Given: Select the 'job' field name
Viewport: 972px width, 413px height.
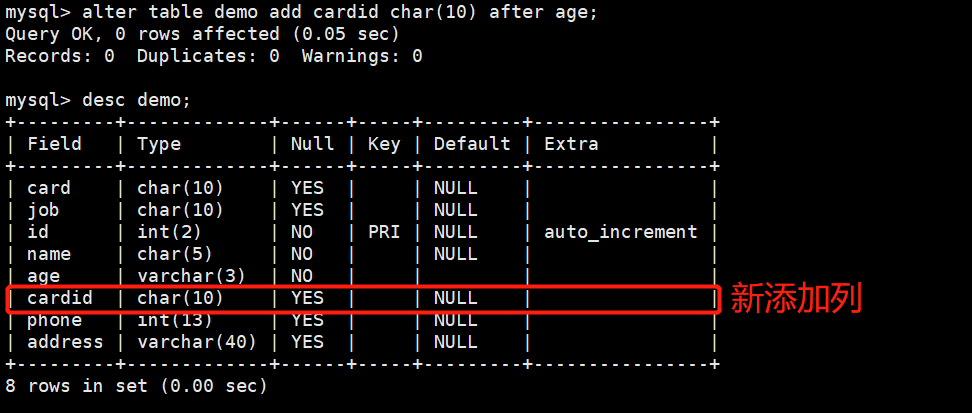Looking at the screenshot, I should click(x=43, y=210).
